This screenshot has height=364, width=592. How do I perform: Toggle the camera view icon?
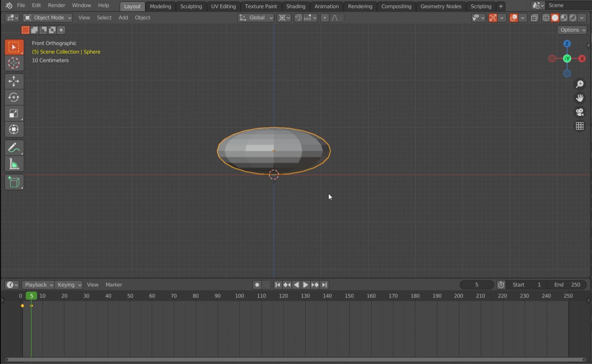(579, 112)
